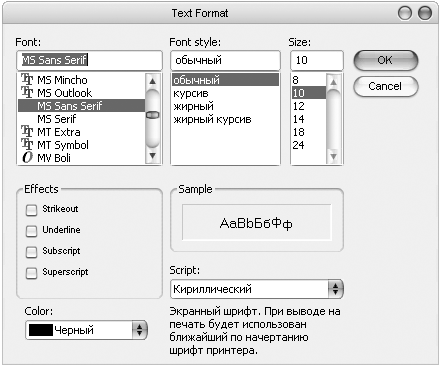Click font list scroll down arrow

[153, 156]
